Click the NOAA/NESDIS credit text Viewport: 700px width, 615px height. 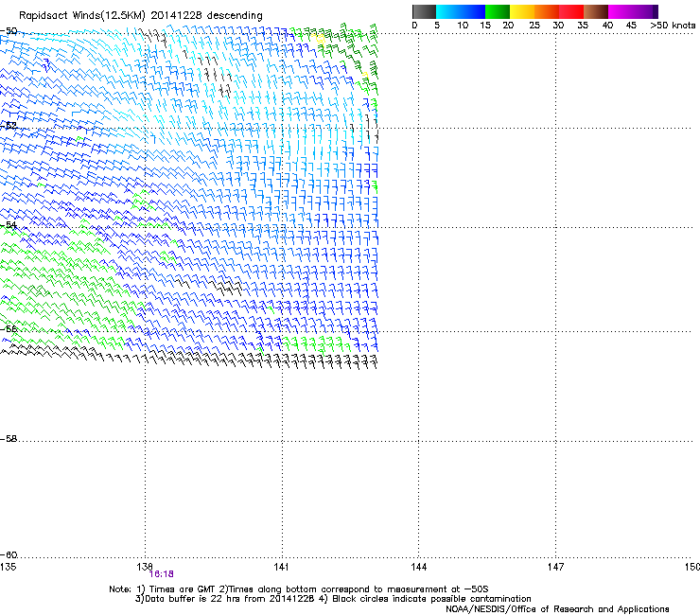557,609
